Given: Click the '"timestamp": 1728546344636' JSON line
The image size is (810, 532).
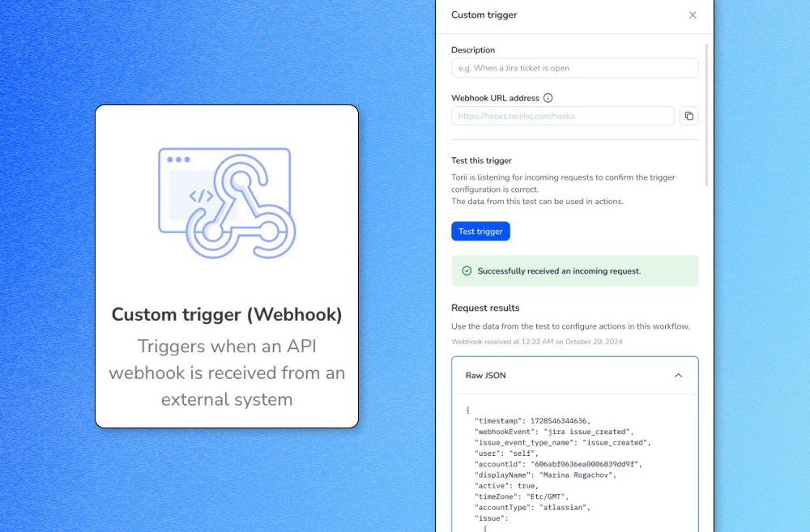Looking at the screenshot, I should tap(532, 421).
